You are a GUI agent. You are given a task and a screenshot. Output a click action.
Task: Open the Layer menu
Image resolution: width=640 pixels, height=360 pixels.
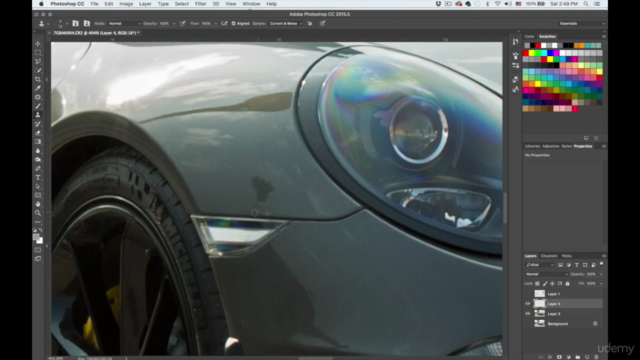coord(145,4)
